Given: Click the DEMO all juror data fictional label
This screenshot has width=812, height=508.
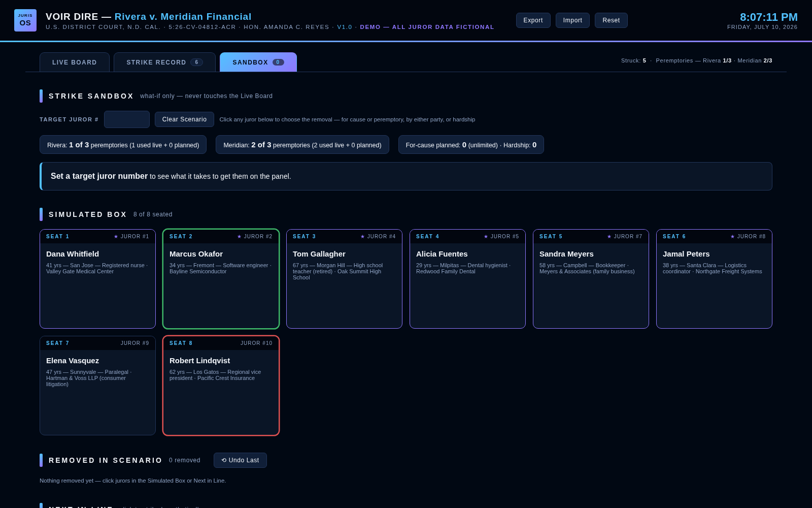Looking at the screenshot, I should click(x=427, y=27).
